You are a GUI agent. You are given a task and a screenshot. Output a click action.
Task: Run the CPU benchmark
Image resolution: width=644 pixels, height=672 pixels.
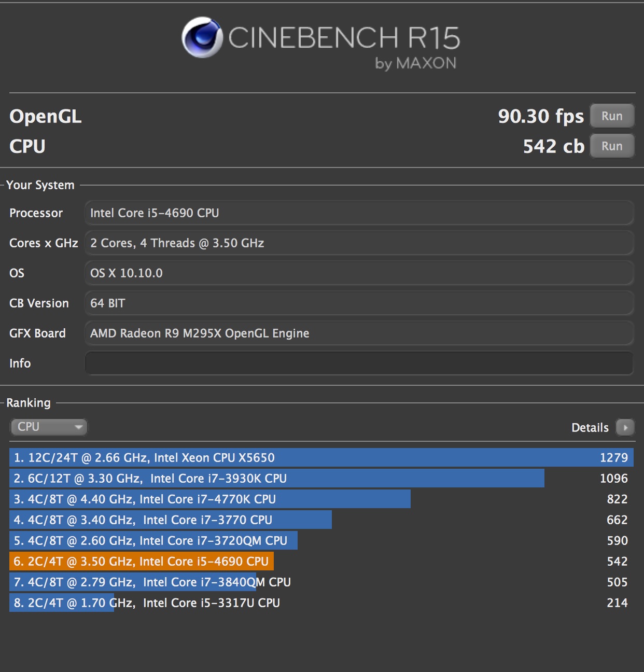[x=612, y=146]
